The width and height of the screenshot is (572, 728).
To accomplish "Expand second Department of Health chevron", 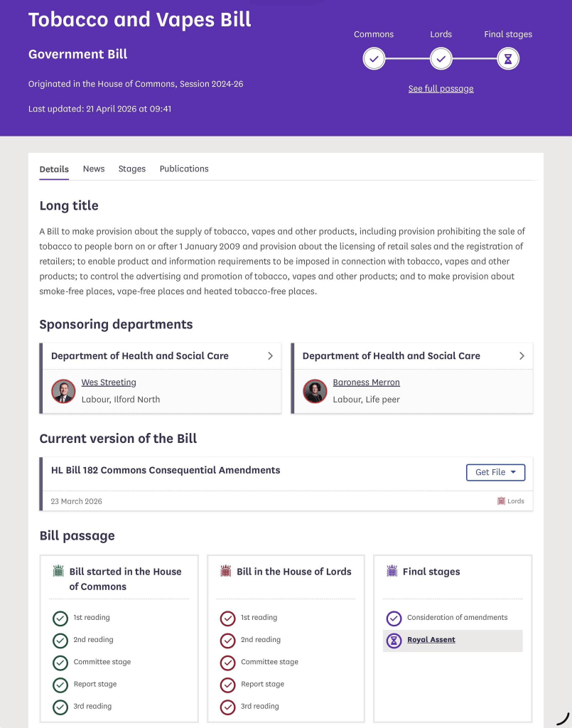I will coord(522,355).
